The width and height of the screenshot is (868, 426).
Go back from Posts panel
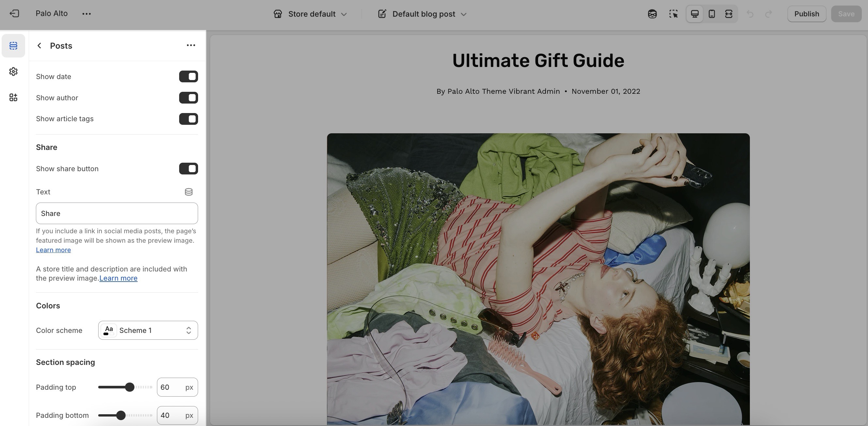39,45
